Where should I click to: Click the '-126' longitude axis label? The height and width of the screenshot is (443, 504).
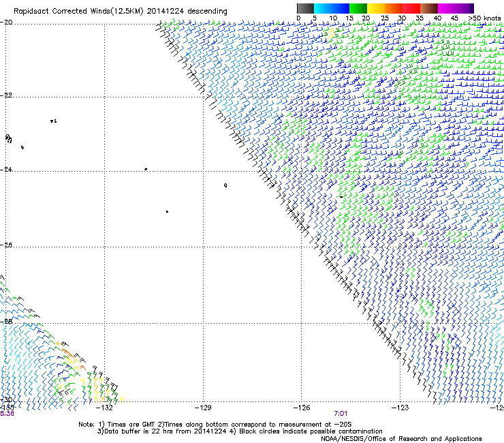302,408
